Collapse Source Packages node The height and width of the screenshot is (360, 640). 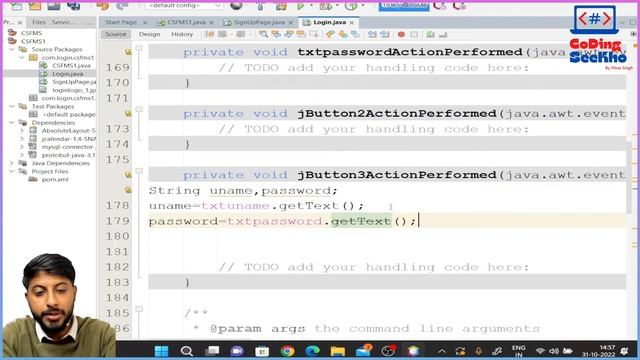(12, 49)
